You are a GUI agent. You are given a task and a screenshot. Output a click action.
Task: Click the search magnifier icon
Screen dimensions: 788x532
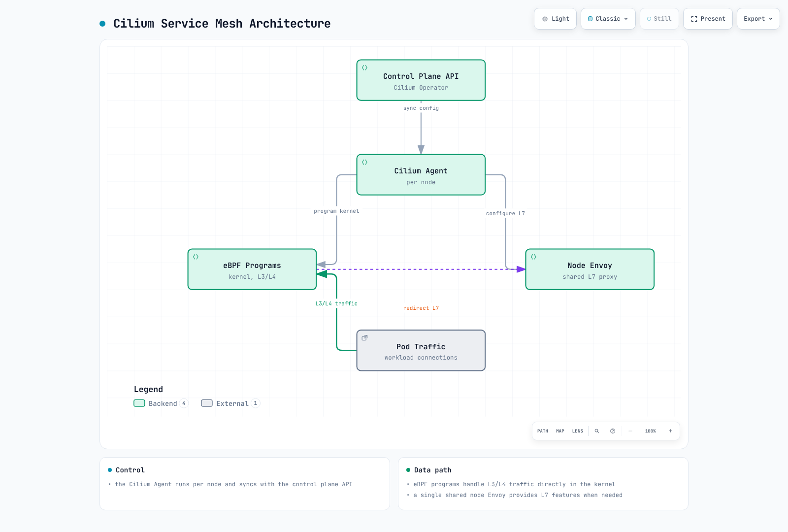[x=597, y=431]
